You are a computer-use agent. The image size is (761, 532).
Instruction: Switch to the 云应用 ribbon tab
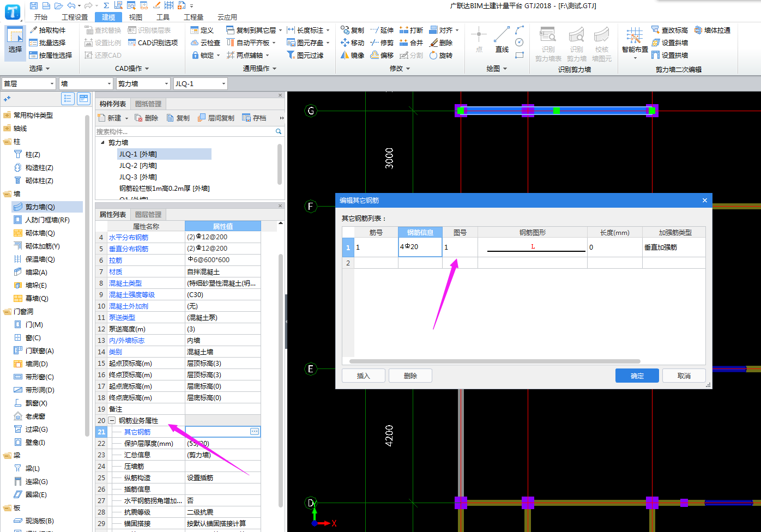pos(227,17)
